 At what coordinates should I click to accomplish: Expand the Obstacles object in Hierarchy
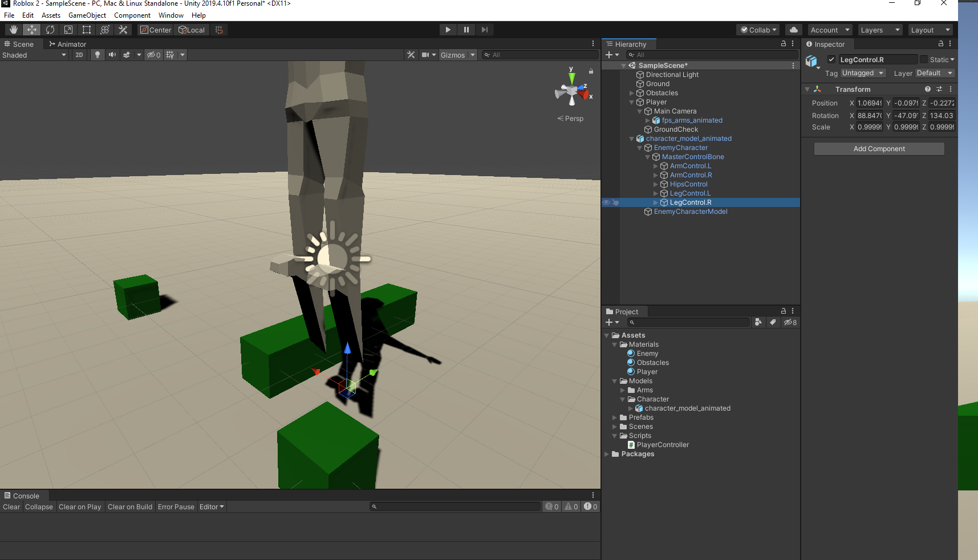coord(632,93)
